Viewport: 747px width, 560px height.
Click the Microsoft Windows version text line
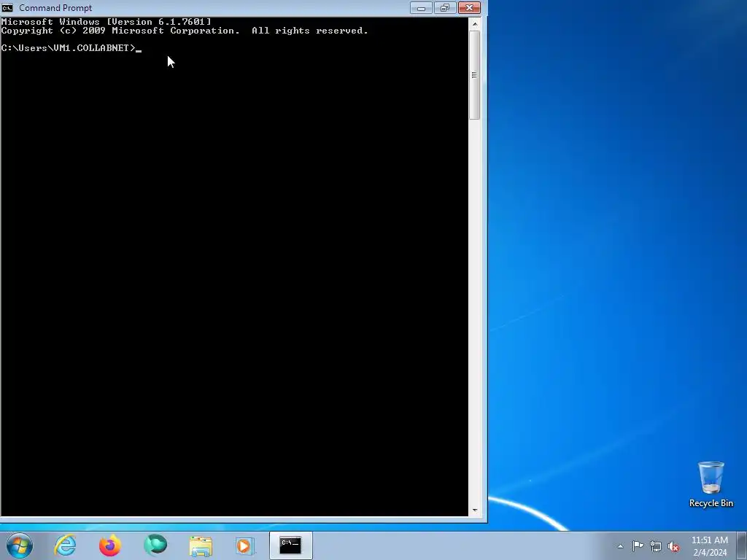pyautogui.click(x=106, y=21)
